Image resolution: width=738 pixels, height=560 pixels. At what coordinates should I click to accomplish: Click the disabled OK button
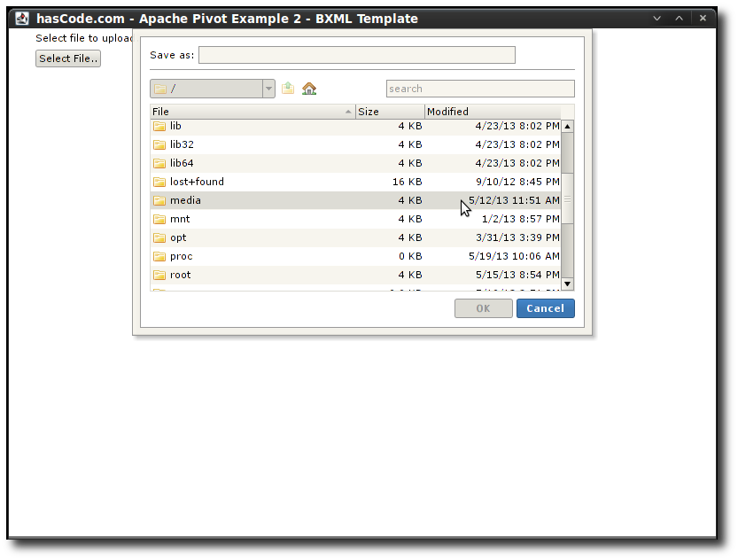tap(483, 308)
